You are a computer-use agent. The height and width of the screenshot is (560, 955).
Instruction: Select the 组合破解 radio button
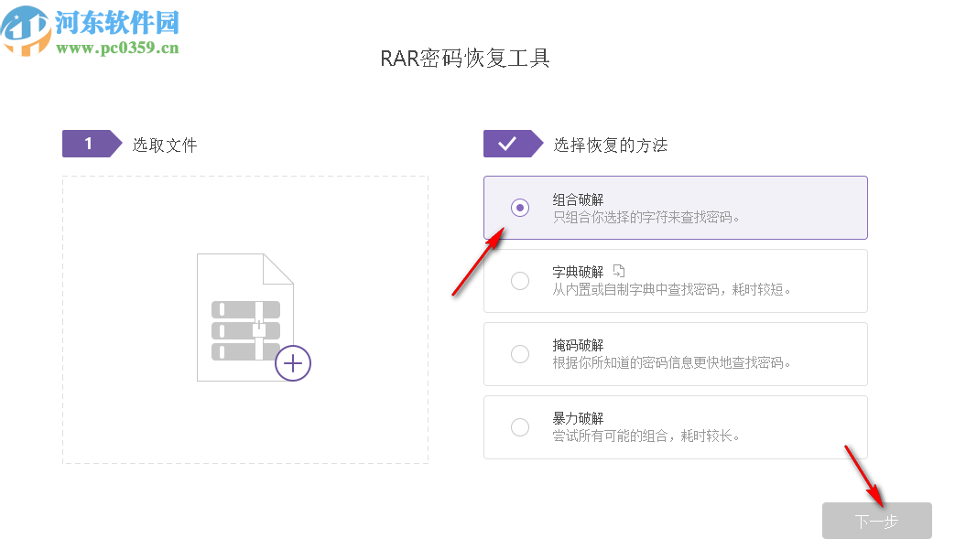pos(520,208)
